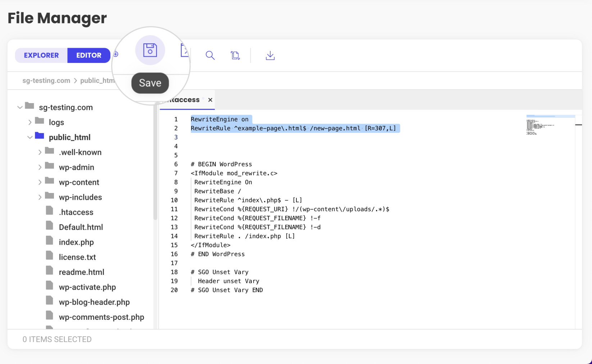Click the Save file icon

click(x=150, y=50)
